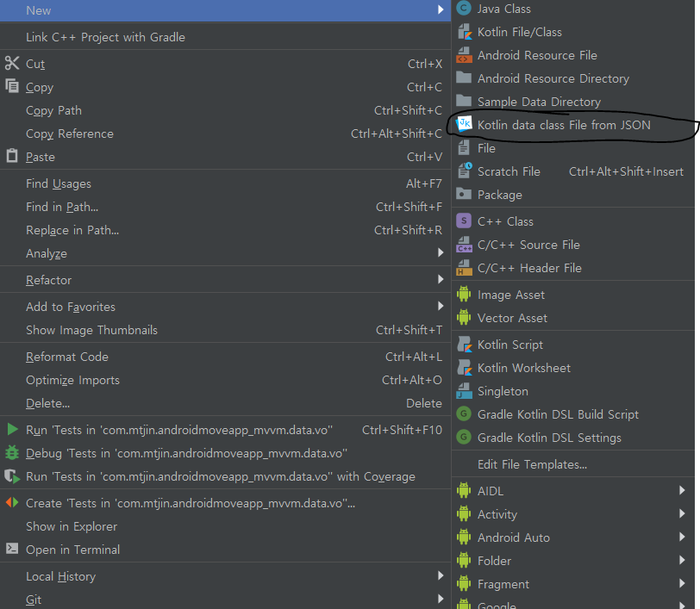Viewport: 700px width, 609px height.
Task: Click the Open in Terminal icon
Action: 12,549
